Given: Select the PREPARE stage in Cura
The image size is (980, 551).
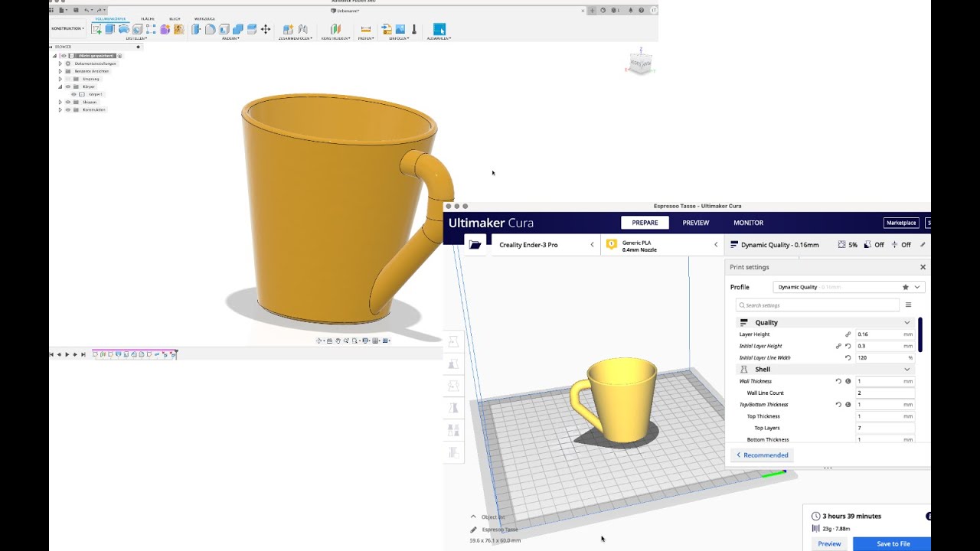Looking at the screenshot, I should tap(645, 223).
